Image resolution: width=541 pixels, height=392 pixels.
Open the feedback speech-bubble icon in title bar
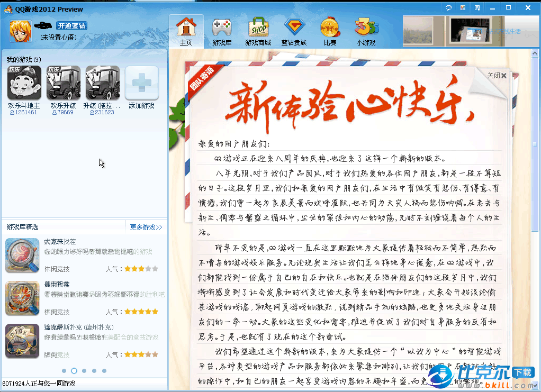point(448,8)
